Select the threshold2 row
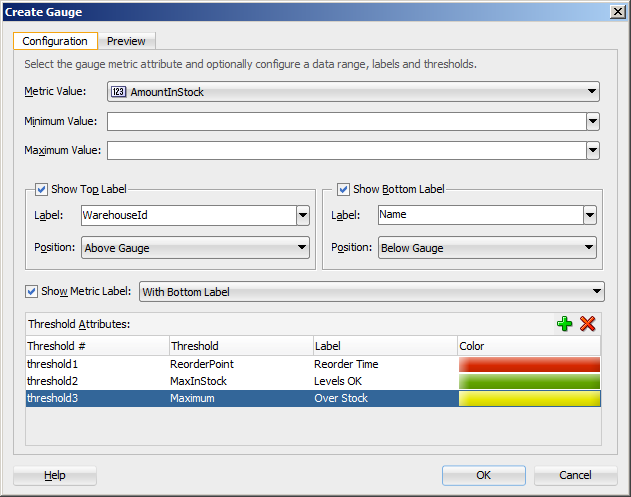 pos(313,381)
